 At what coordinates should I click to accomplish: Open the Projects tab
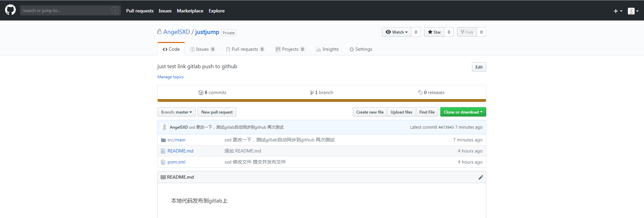pyautogui.click(x=290, y=49)
